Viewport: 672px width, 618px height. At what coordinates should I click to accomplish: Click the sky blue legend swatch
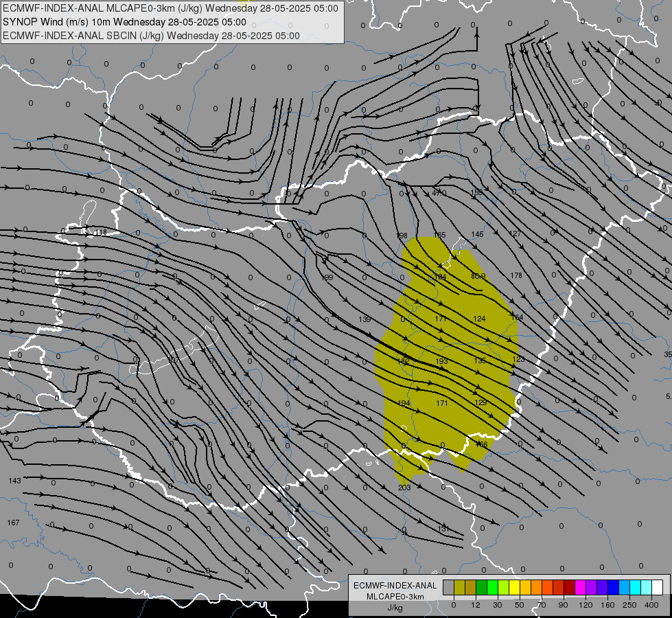[625, 587]
